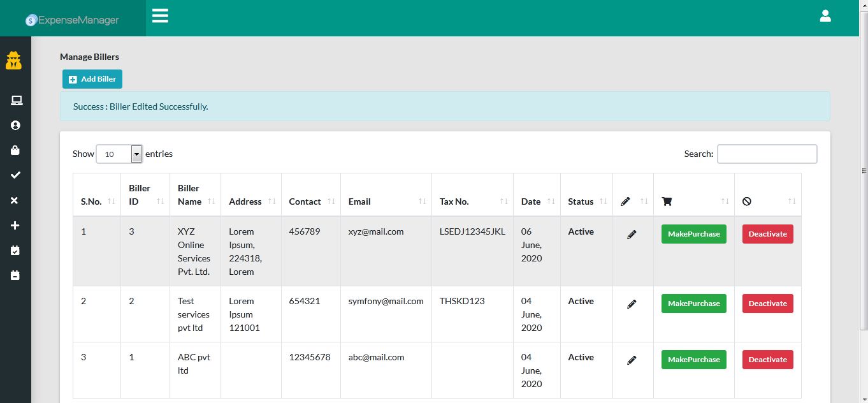This screenshot has width=868, height=403.
Task: Open the laptop dashboard icon in sidebar
Action: [16, 100]
